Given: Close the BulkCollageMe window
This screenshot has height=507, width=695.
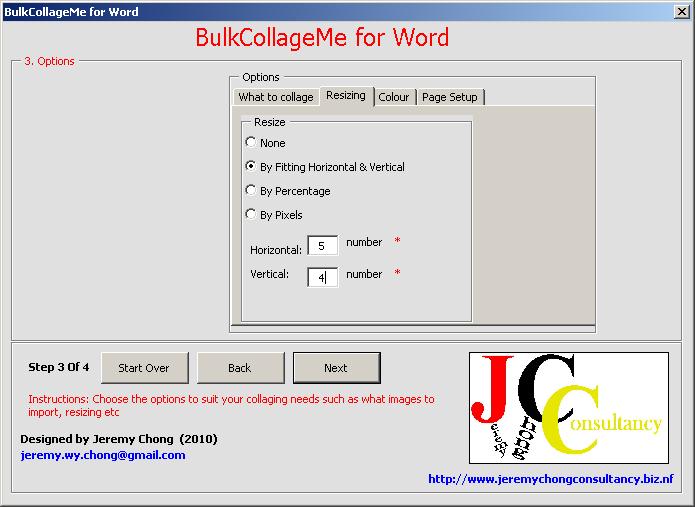Looking at the screenshot, I should [x=681, y=12].
